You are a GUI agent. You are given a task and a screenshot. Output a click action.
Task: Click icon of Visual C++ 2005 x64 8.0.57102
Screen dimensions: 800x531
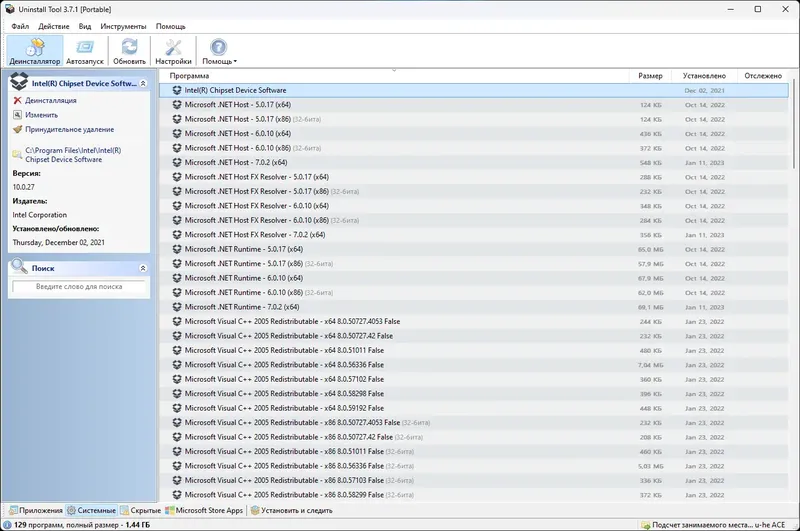(177, 379)
